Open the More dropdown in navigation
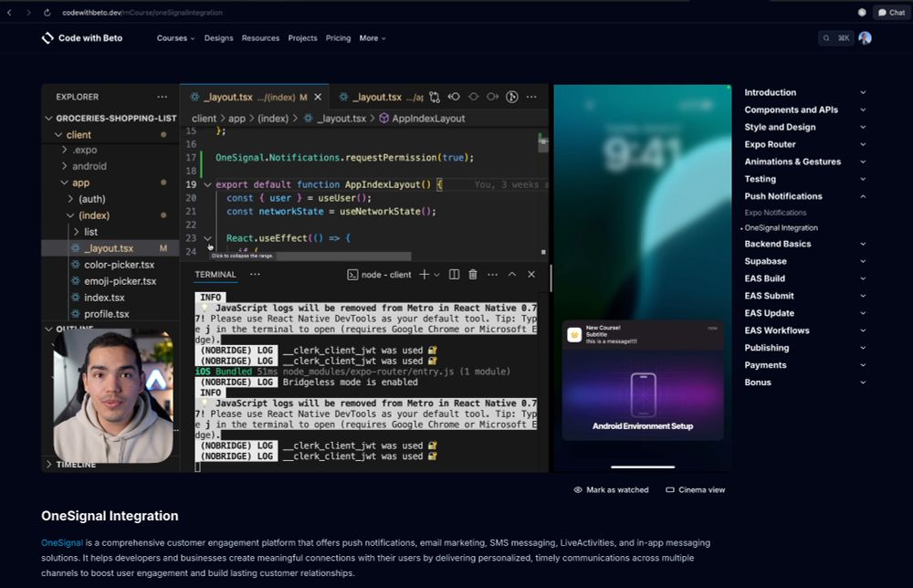913x588 pixels. point(373,37)
